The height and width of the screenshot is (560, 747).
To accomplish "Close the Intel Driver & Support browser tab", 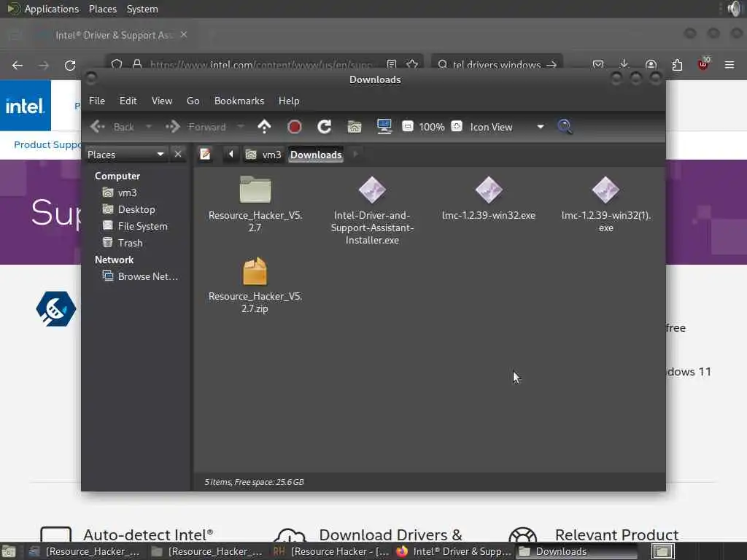I will [x=184, y=35].
